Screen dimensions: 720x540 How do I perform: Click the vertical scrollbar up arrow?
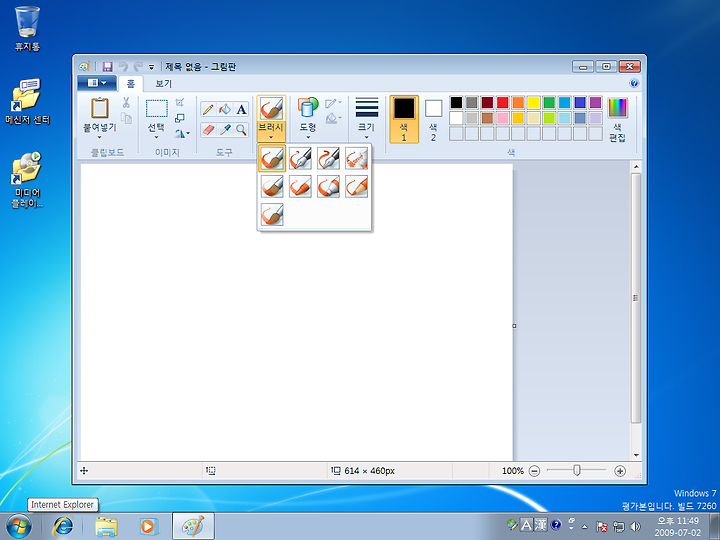point(636,167)
